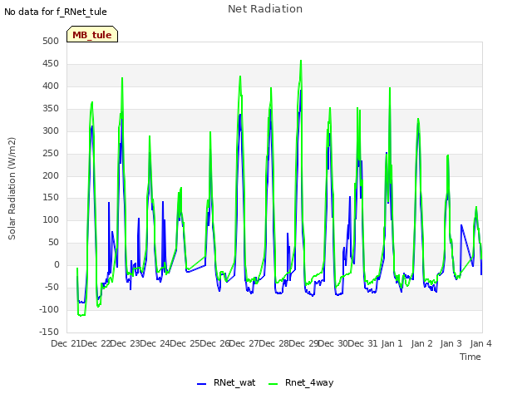Click the Solar Radiation (W/m2) axis title
The image size is (532, 399).
click(12, 189)
